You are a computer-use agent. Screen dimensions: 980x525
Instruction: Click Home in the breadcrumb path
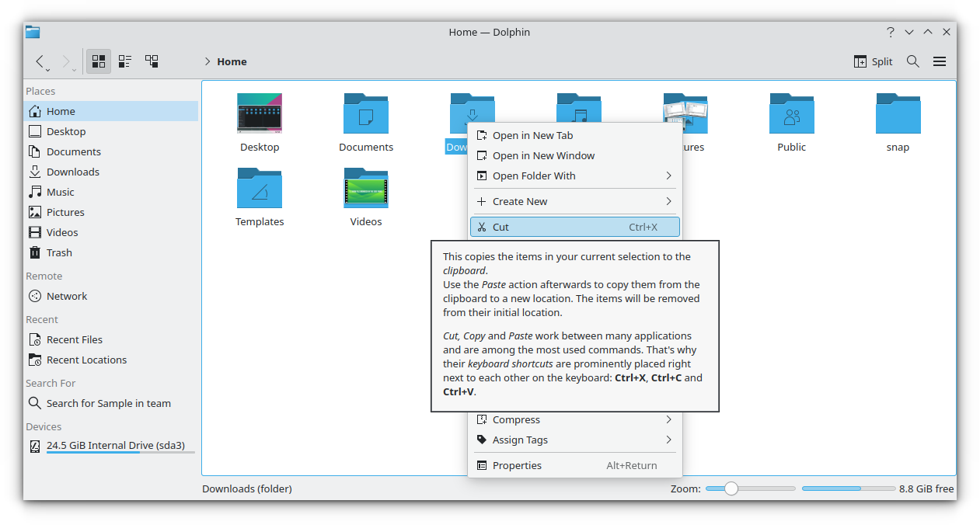click(x=232, y=61)
